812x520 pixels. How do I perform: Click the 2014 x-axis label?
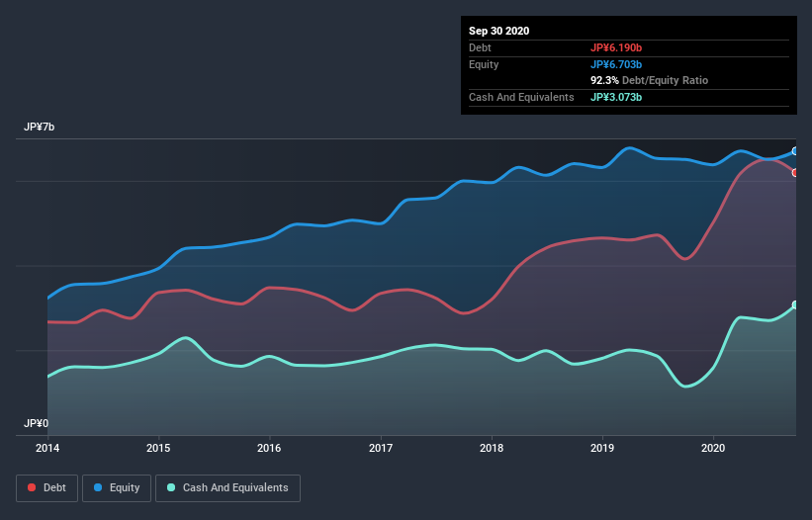[47, 448]
